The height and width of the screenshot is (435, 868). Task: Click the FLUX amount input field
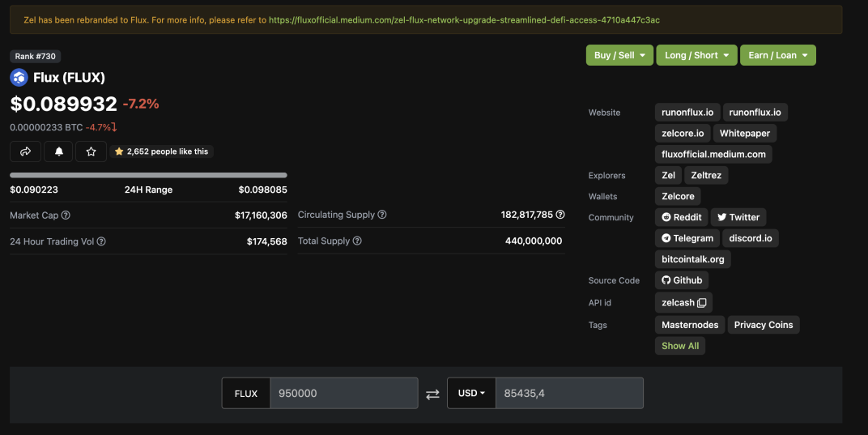[344, 393]
